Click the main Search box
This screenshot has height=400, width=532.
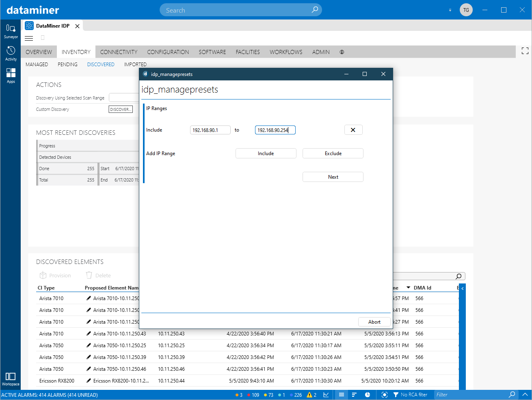(240, 10)
